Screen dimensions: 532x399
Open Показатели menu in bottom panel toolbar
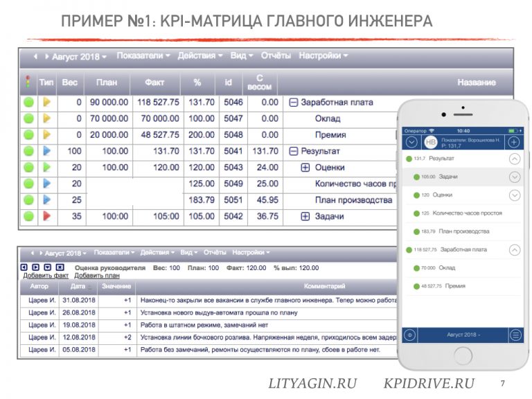[x=114, y=252]
